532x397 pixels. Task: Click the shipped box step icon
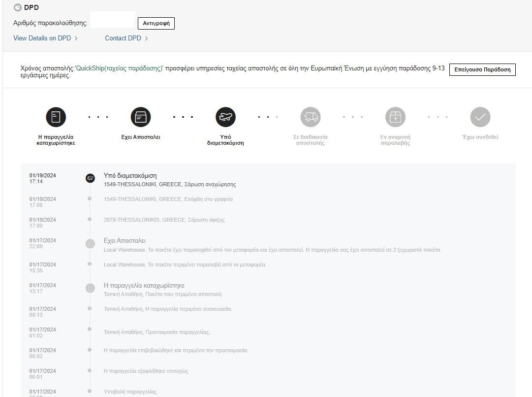click(x=141, y=117)
